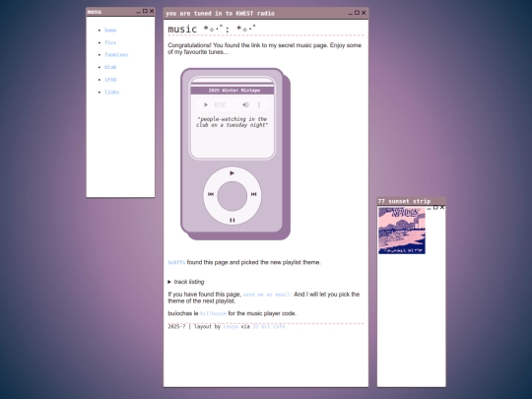Minimize the 77 sunset strip window
The height and width of the screenshot is (399, 532).
pos(430,208)
